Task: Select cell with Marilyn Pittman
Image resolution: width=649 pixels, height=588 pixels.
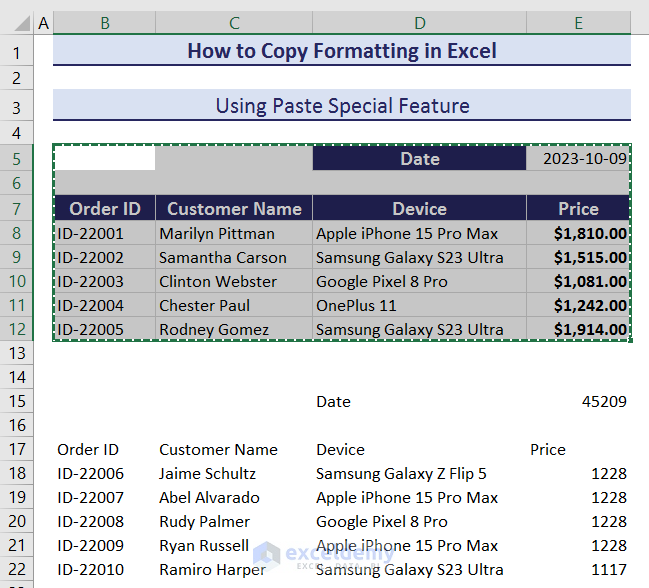Action: click(x=234, y=233)
